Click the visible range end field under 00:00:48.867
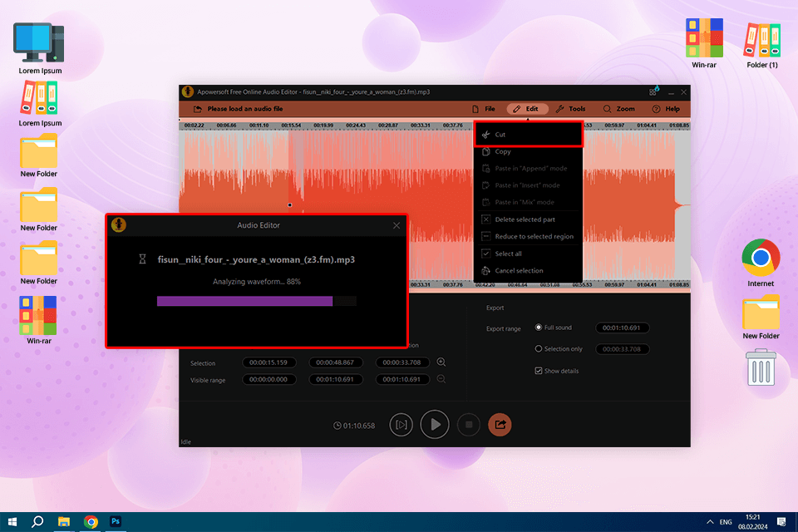The width and height of the screenshot is (798, 532). [x=335, y=379]
